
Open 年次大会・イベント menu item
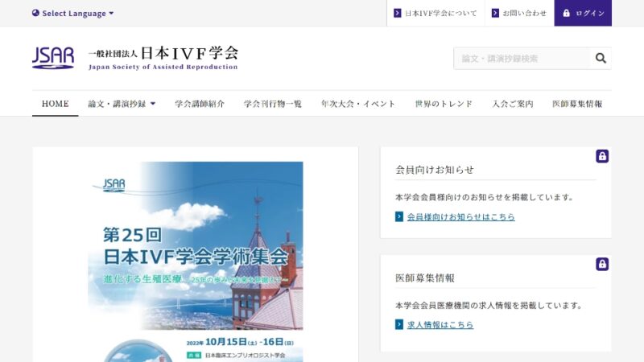click(358, 104)
